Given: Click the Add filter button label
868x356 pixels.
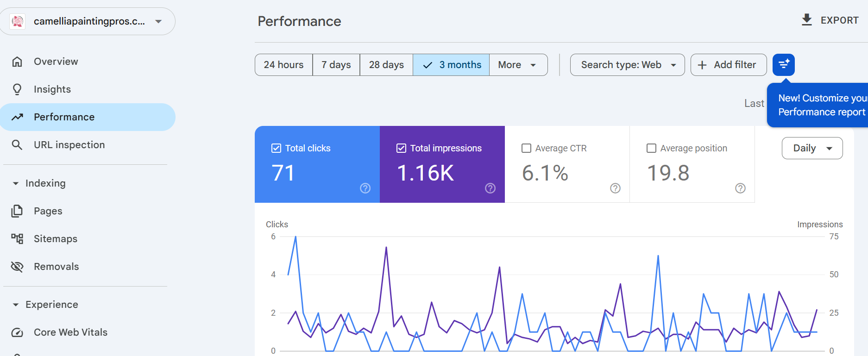Looking at the screenshot, I should (735, 65).
